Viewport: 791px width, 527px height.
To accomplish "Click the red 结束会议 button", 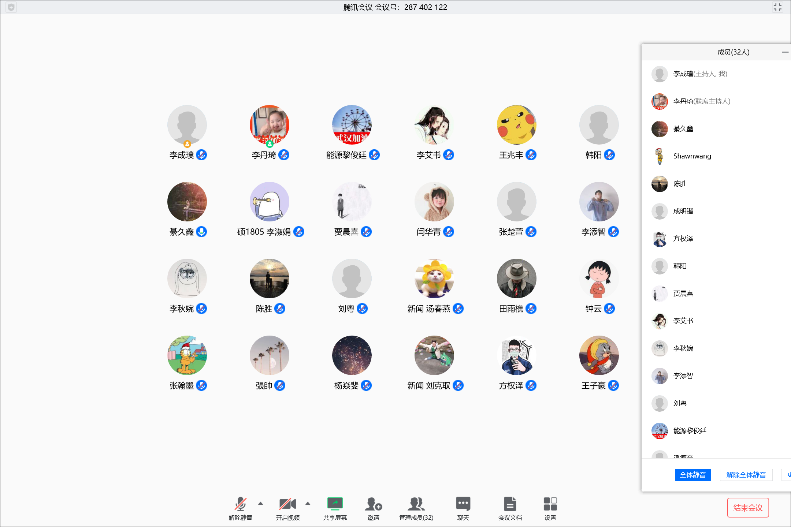I will click(x=747, y=507).
